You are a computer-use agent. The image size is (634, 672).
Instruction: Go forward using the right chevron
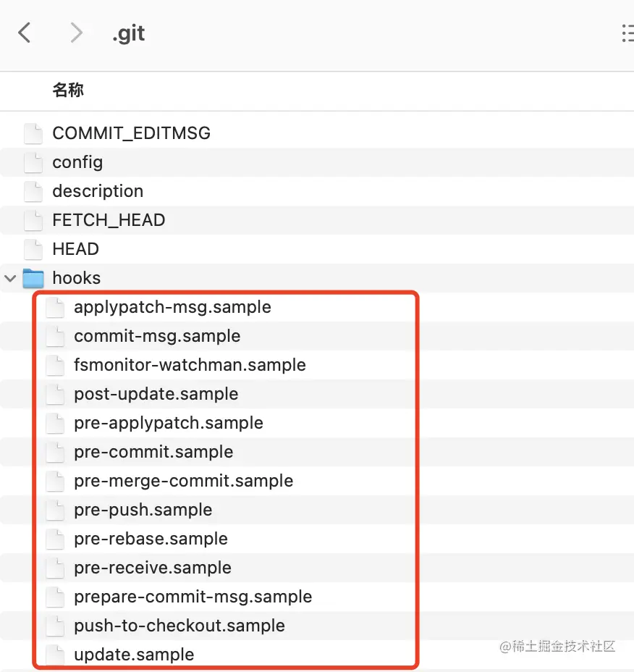click(x=76, y=33)
